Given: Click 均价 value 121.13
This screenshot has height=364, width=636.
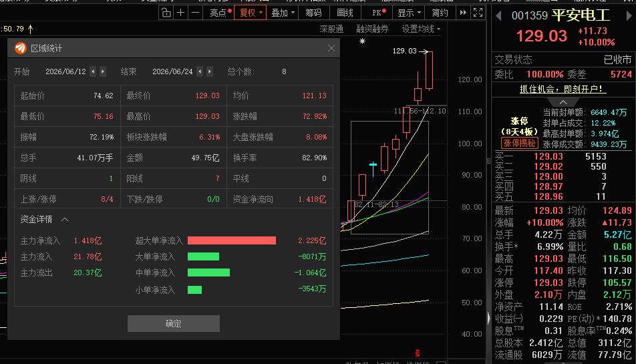Looking at the screenshot, I should coord(315,96).
